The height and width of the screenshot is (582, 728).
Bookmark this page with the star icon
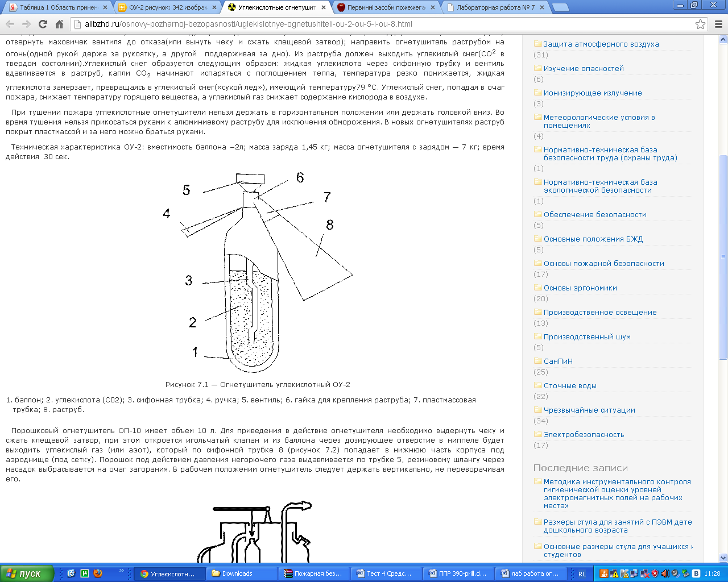tap(700, 24)
